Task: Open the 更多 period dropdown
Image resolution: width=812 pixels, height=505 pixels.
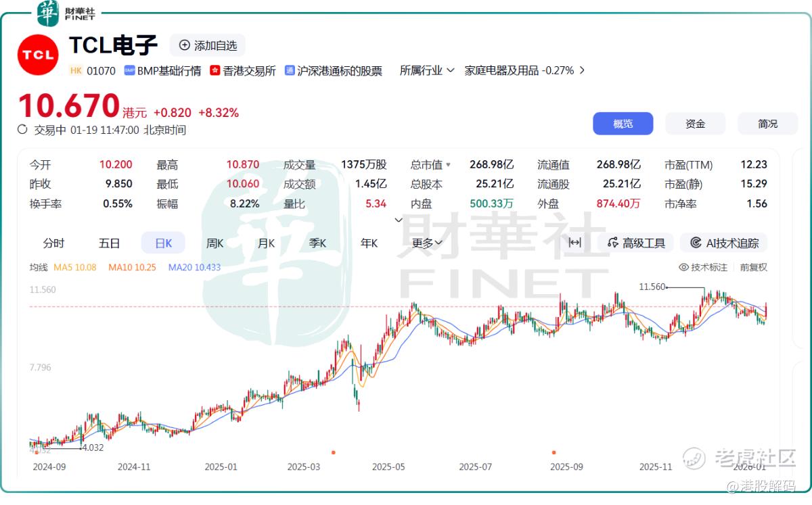Action: (427, 243)
